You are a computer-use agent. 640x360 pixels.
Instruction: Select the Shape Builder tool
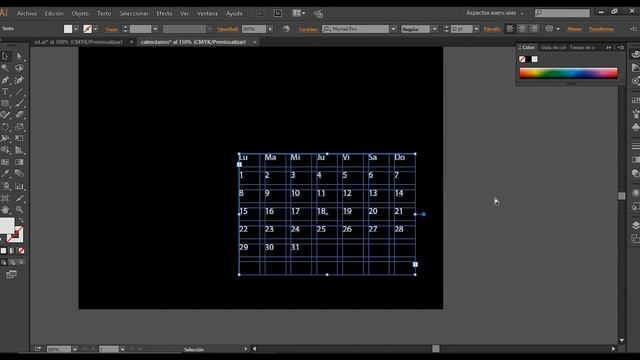click(5, 150)
